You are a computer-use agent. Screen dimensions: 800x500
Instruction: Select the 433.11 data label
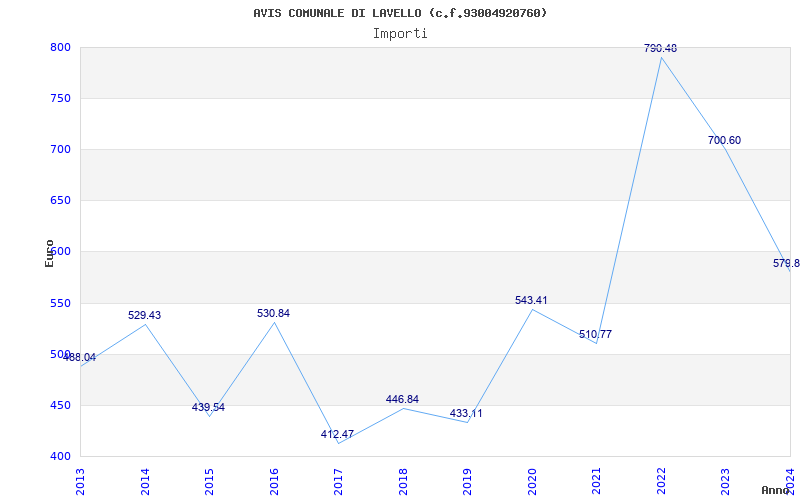coord(466,413)
